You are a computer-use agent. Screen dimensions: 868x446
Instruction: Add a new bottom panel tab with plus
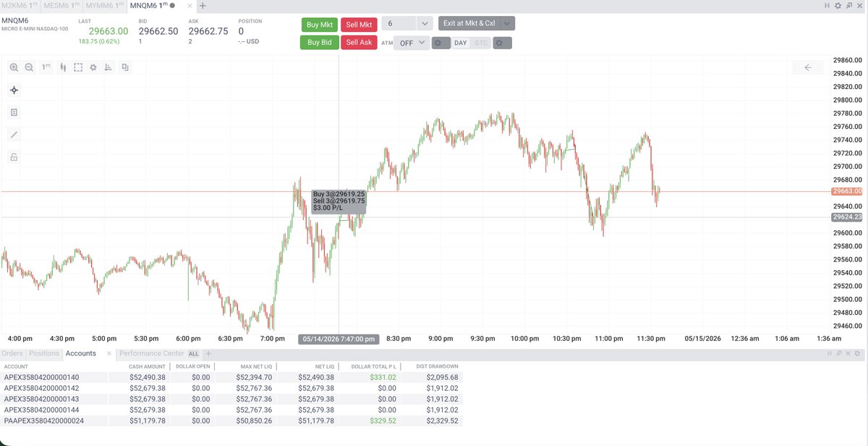208,353
